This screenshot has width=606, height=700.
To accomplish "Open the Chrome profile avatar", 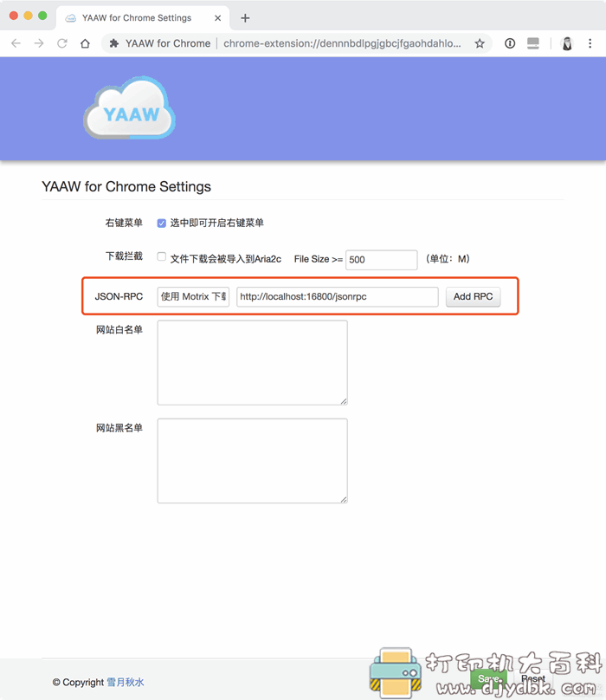I will tap(567, 43).
